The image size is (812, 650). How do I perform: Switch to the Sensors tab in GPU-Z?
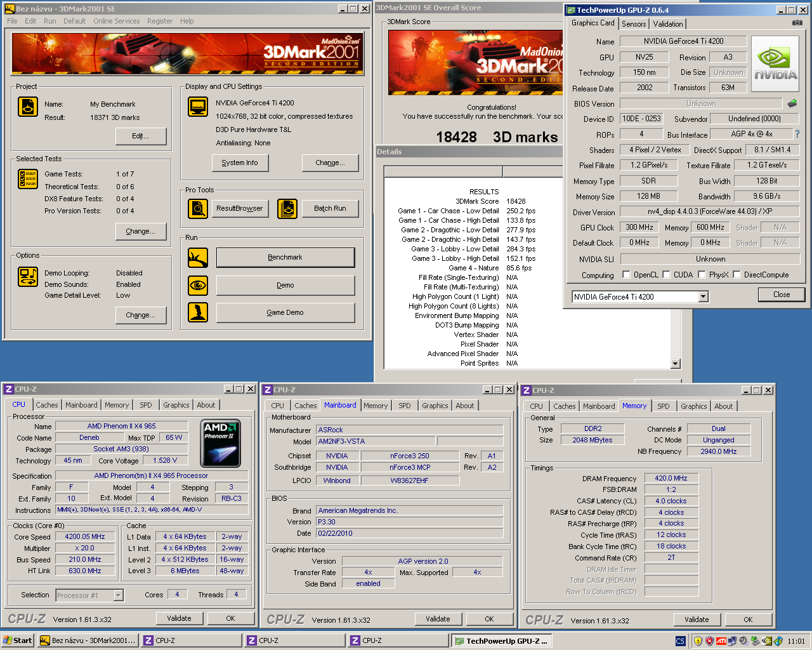[633, 24]
